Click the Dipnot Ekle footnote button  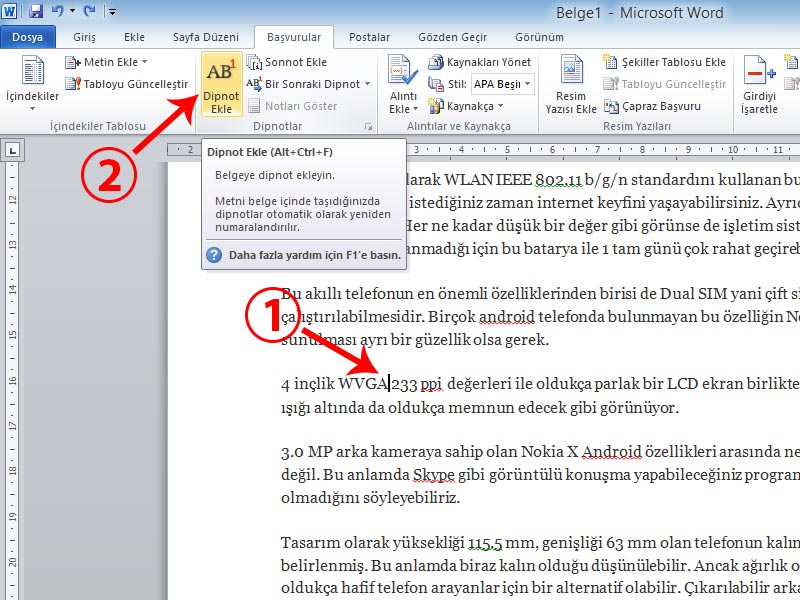tap(221, 85)
